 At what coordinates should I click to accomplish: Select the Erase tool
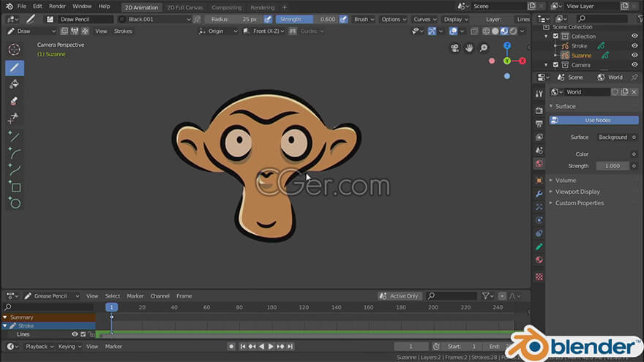[x=15, y=101]
